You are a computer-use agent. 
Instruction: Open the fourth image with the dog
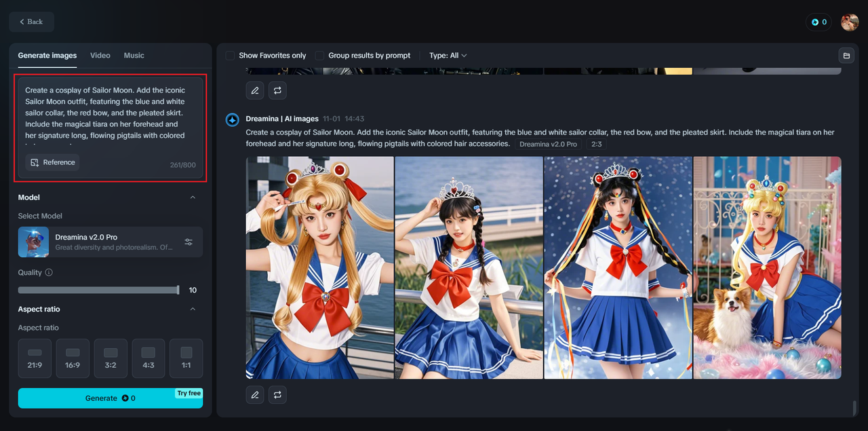[767, 267]
